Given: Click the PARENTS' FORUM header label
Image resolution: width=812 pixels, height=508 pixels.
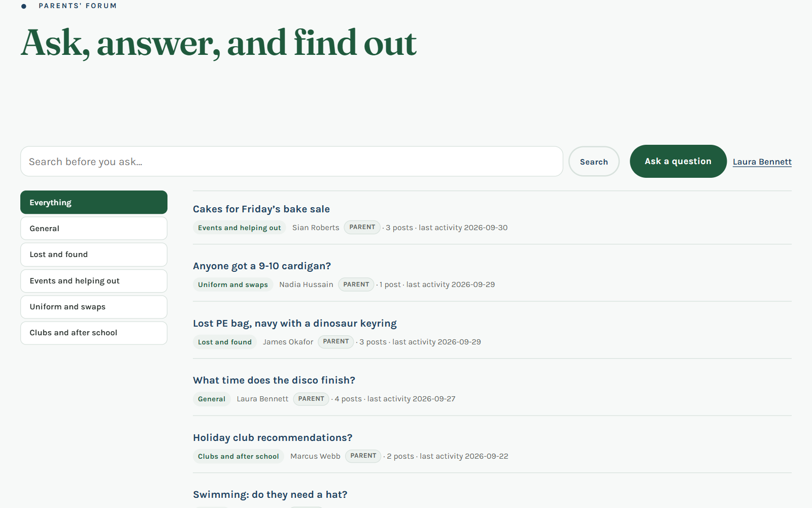Looking at the screenshot, I should tap(78, 6).
